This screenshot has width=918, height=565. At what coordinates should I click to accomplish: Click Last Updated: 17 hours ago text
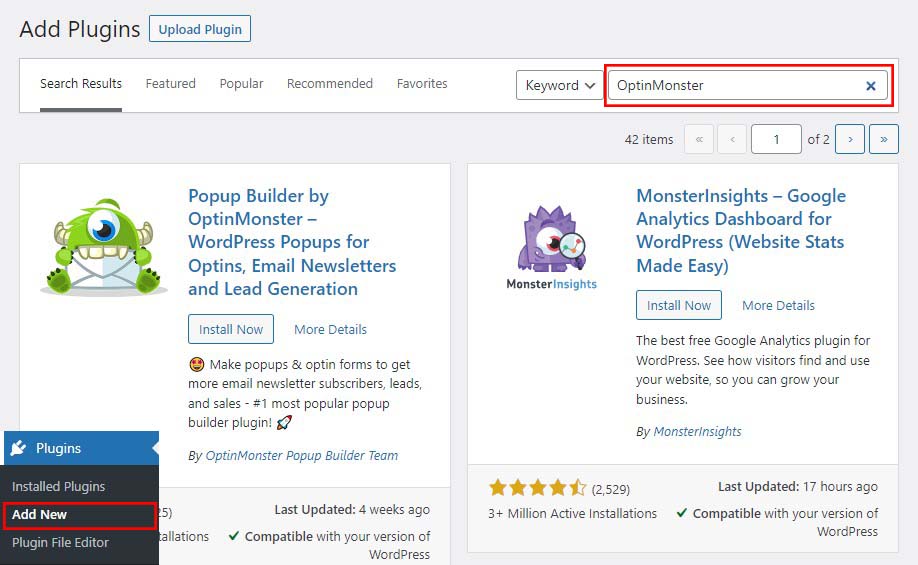(x=798, y=487)
